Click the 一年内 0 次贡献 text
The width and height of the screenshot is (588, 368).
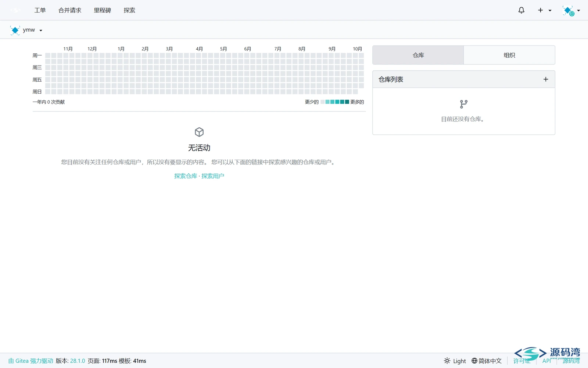click(49, 102)
